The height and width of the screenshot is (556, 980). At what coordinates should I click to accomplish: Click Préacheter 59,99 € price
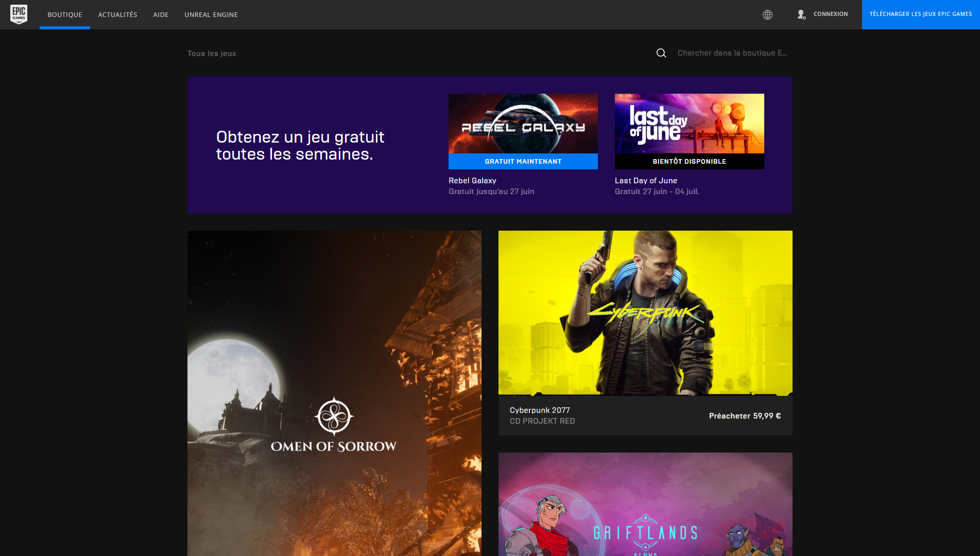click(745, 416)
